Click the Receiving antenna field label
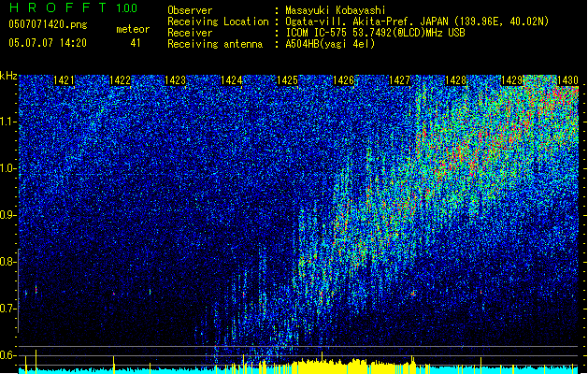588x374 pixels. click(x=215, y=44)
